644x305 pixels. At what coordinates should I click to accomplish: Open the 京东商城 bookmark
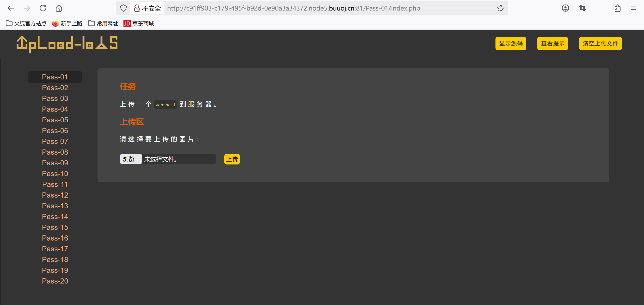coord(139,23)
